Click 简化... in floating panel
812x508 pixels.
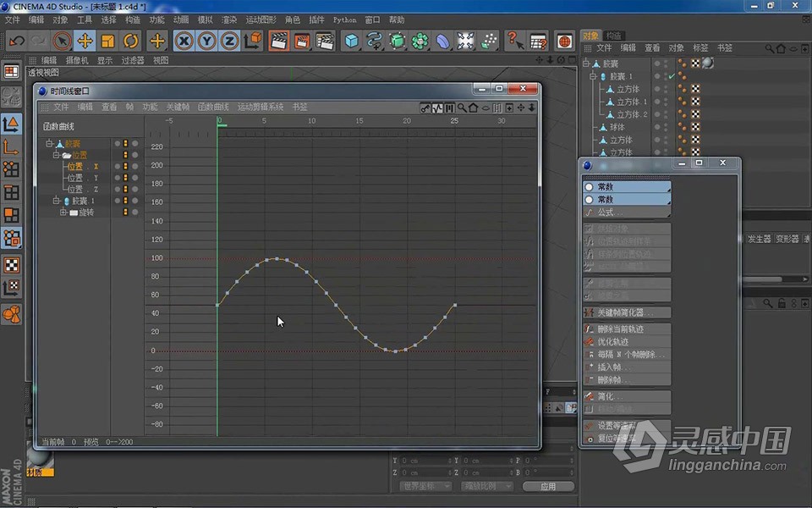(x=627, y=396)
